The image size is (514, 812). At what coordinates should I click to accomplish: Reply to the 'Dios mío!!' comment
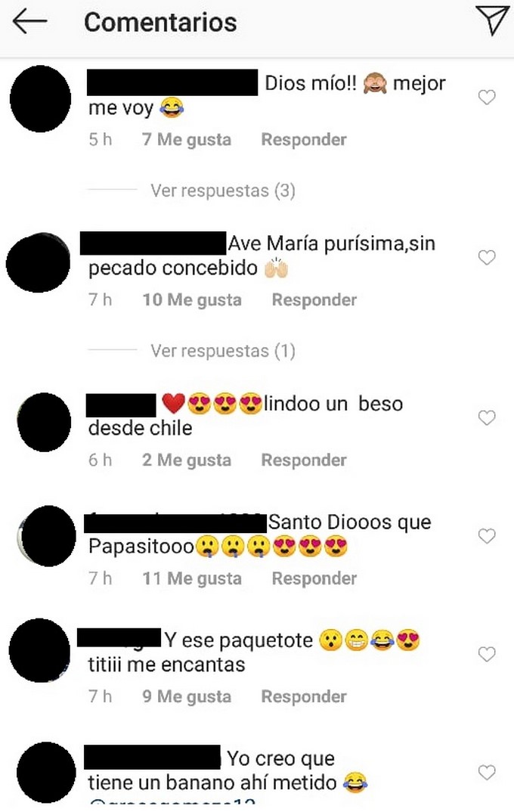click(304, 139)
